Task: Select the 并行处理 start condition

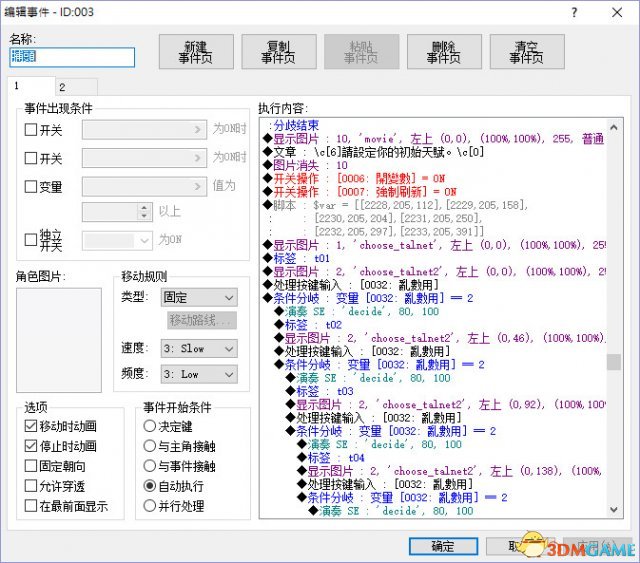Action: pyautogui.click(x=149, y=506)
